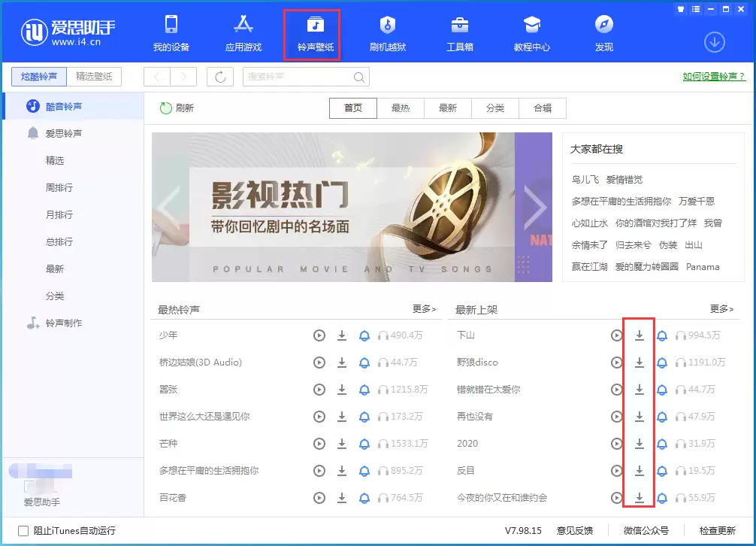Select the 分类 tab
Viewport: 756px width, 546px height.
pyautogui.click(x=494, y=108)
